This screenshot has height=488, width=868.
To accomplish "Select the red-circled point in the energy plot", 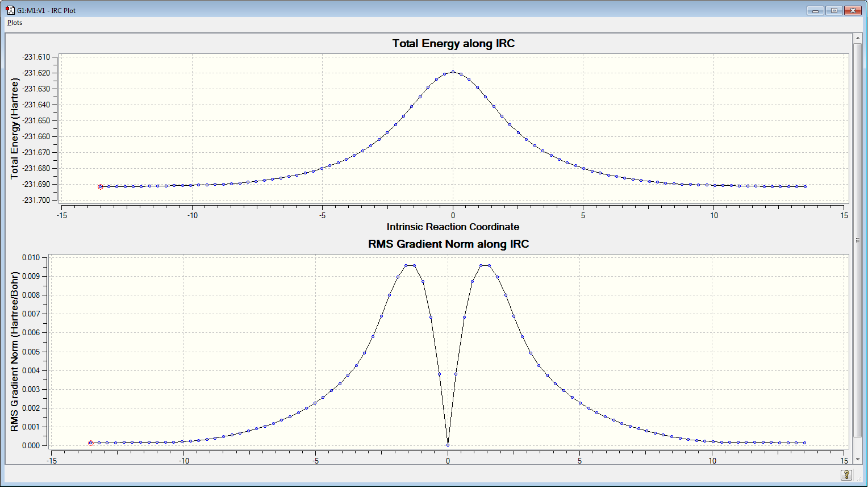I will point(101,186).
